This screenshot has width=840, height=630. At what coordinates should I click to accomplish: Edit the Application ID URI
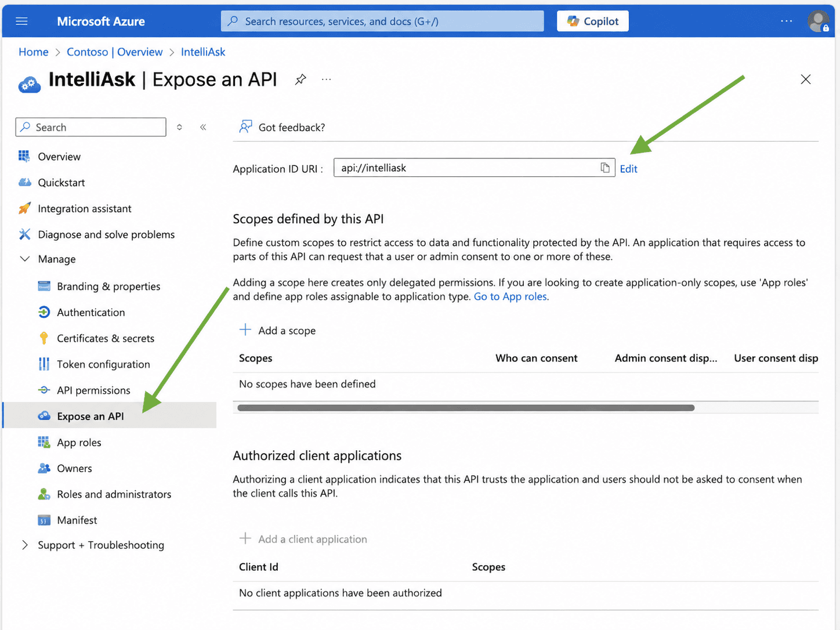(x=628, y=169)
